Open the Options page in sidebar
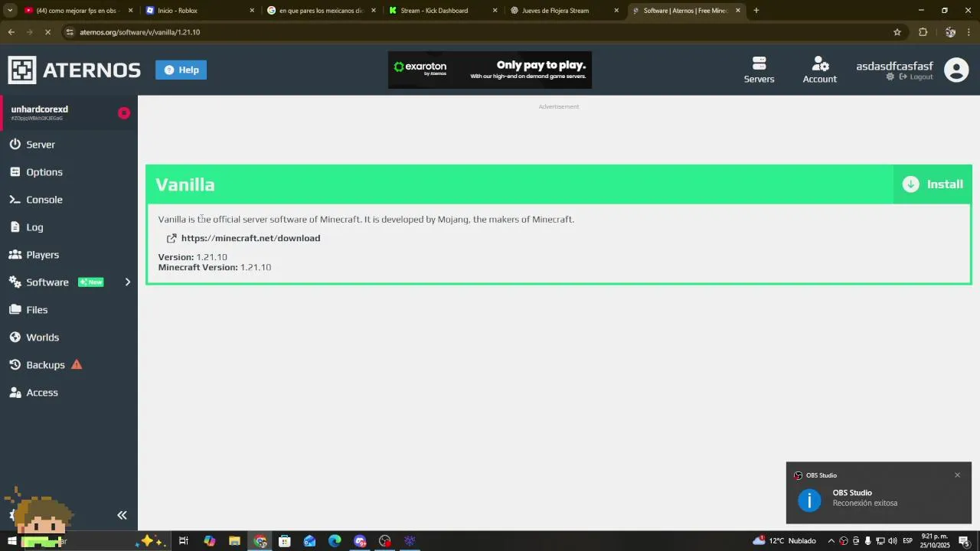The height and width of the screenshot is (551, 980). (x=44, y=172)
